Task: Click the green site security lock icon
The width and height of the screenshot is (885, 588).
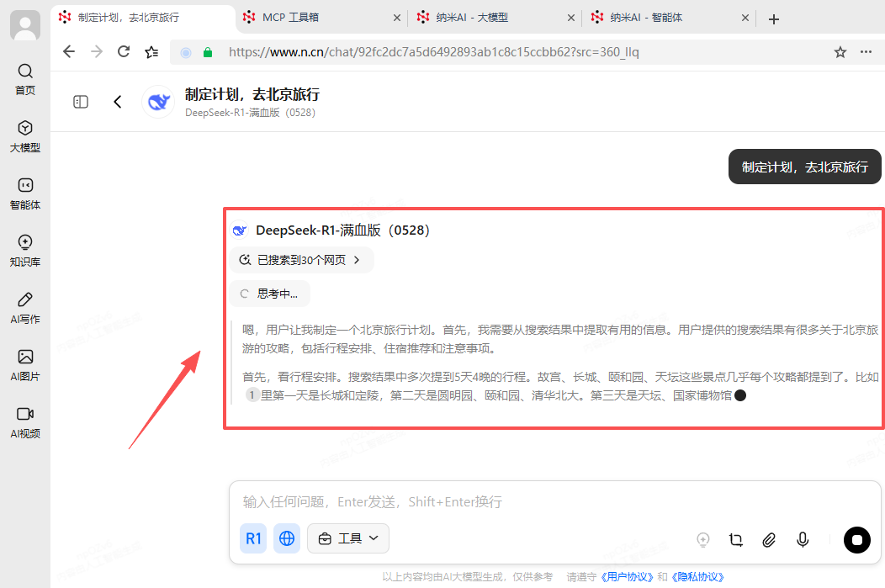Action: (208, 52)
